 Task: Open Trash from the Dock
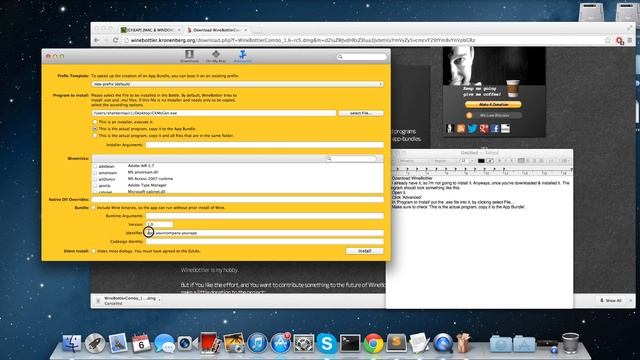pos(570,343)
